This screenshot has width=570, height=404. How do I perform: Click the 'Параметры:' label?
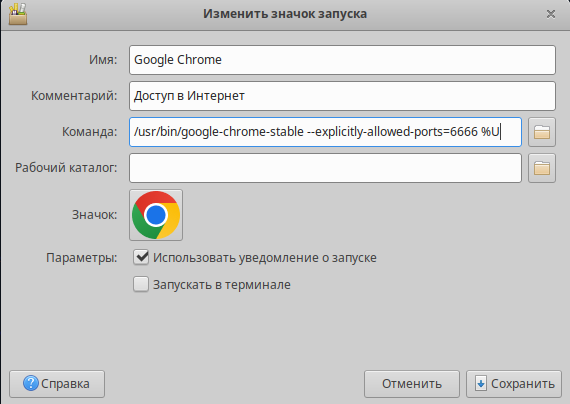pyautogui.click(x=82, y=258)
